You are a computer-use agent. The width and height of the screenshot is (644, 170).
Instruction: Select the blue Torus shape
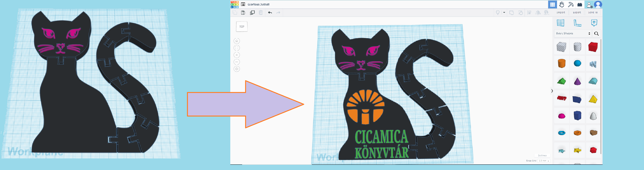(561, 133)
